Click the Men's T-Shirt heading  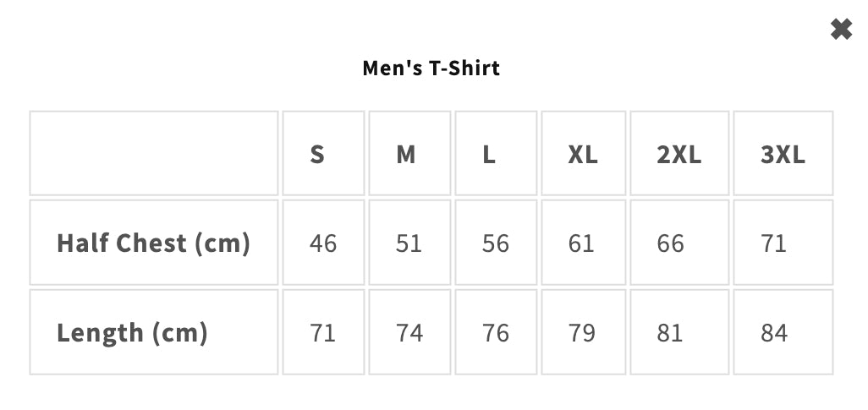pos(431,68)
